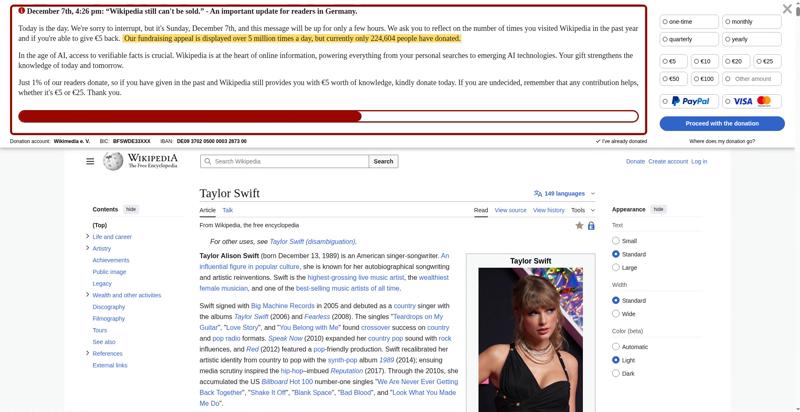800x412 pixels.
Task: Close the donation banner with the X
Action: [787, 9]
